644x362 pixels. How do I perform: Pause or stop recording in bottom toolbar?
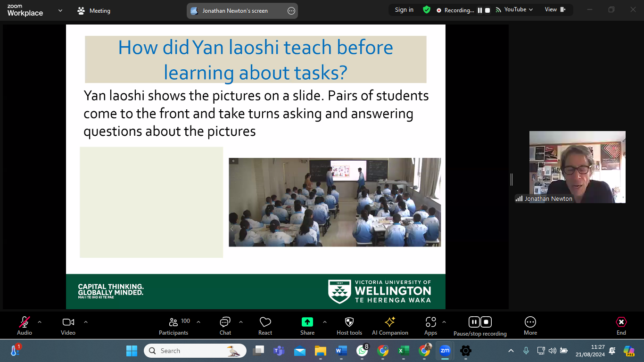480,322
